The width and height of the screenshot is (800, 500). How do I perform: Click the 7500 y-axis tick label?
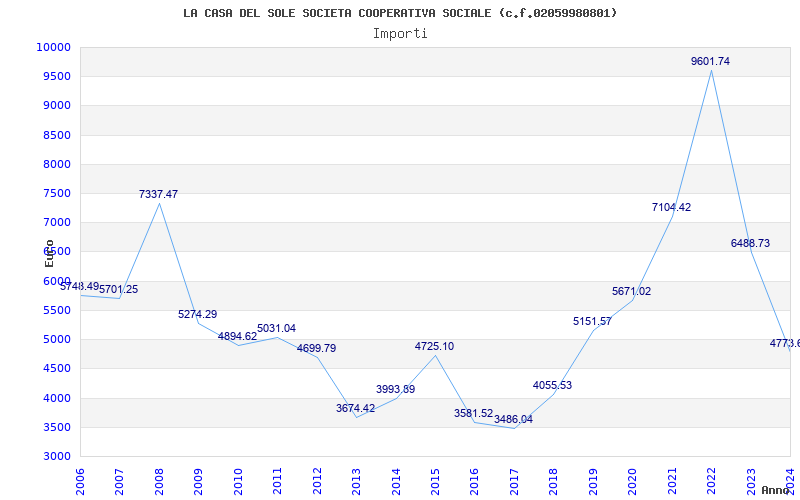tap(56, 193)
